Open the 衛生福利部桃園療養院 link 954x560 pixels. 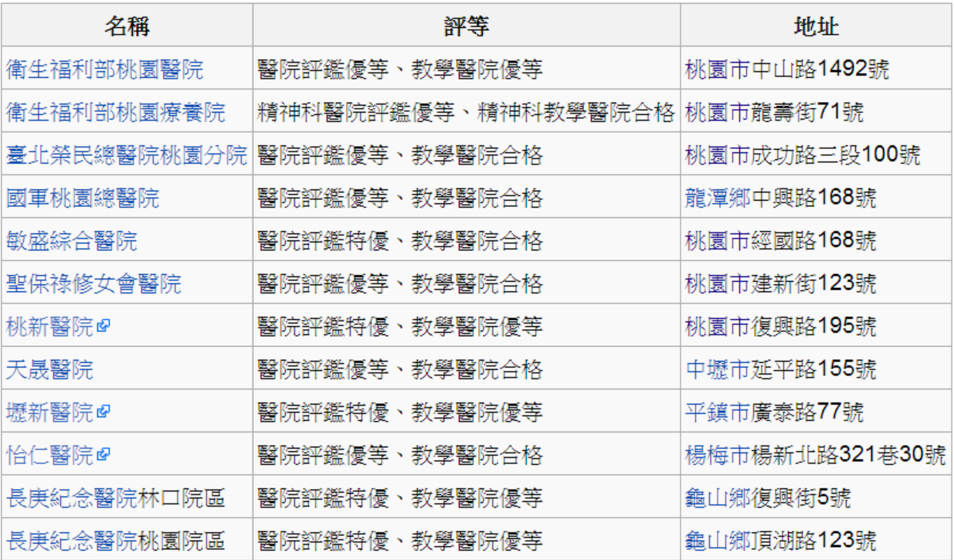tap(116, 113)
